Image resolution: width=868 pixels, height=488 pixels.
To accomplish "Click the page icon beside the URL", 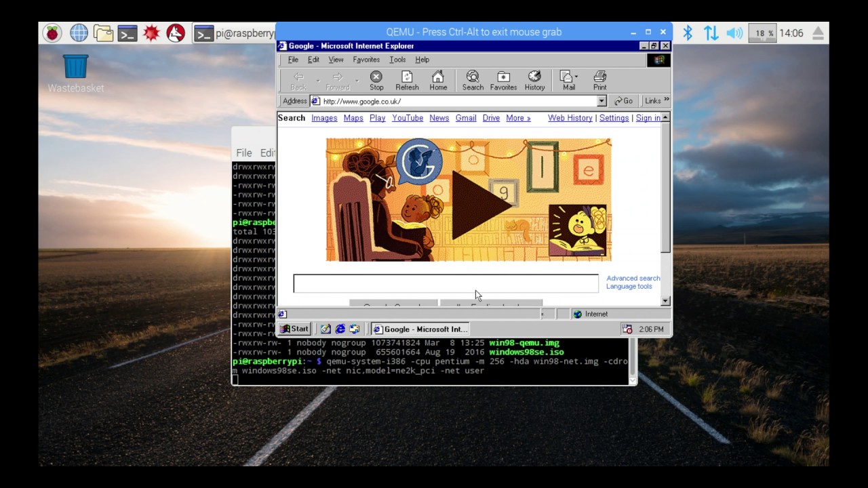I will (315, 101).
